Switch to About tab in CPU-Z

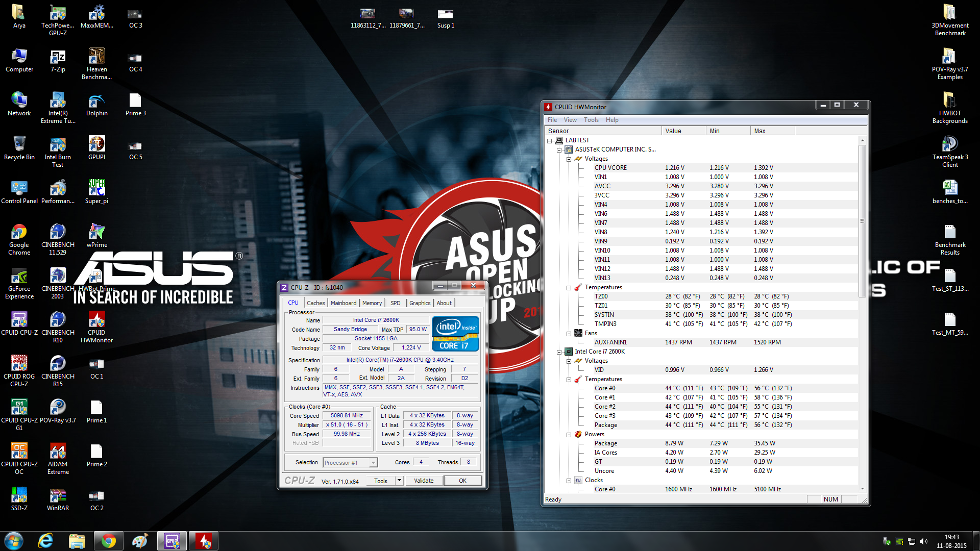point(444,303)
